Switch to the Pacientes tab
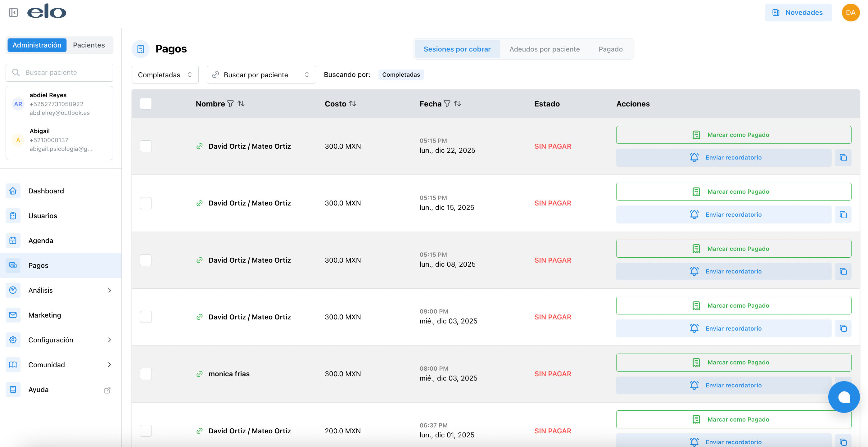The width and height of the screenshot is (868, 447). click(x=88, y=45)
